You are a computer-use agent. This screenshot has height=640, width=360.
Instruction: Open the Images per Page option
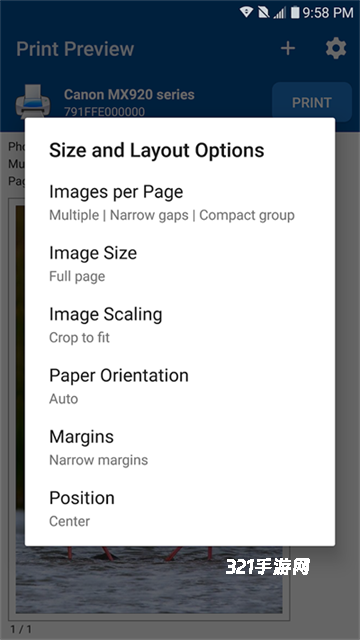[180, 202]
